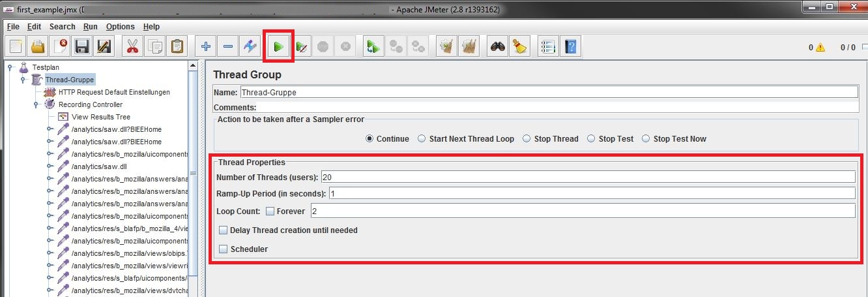Click the Loop Count value field
The image size is (868, 297).
[583, 211]
